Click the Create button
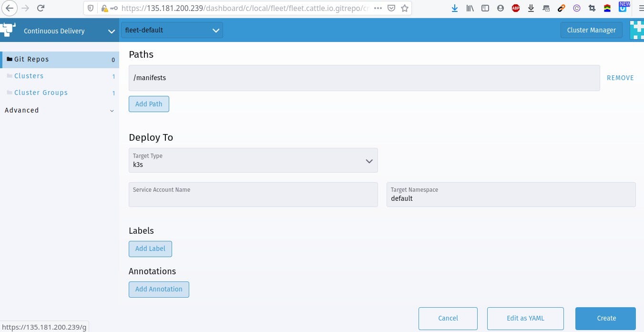The height and width of the screenshot is (332, 644). click(606, 318)
